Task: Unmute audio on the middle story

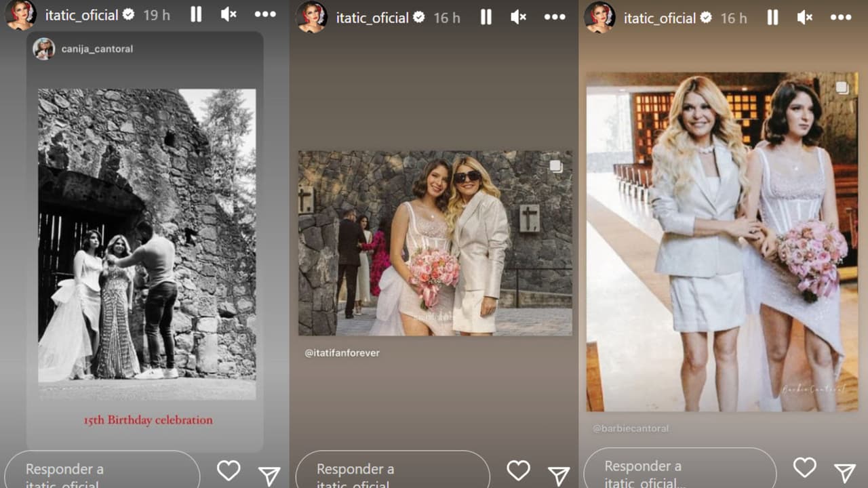Action: 518,18
